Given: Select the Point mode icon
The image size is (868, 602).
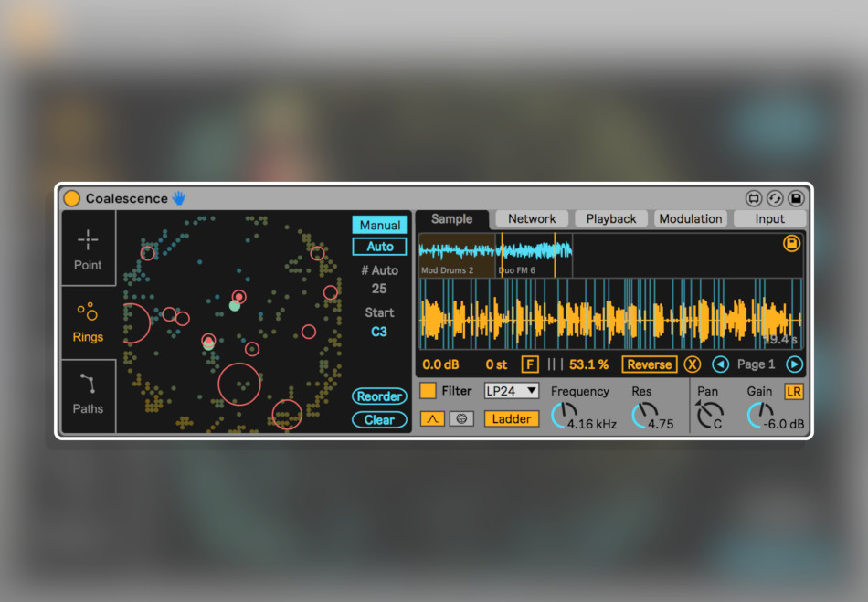Looking at the screenshot, I should pos(88,239).
